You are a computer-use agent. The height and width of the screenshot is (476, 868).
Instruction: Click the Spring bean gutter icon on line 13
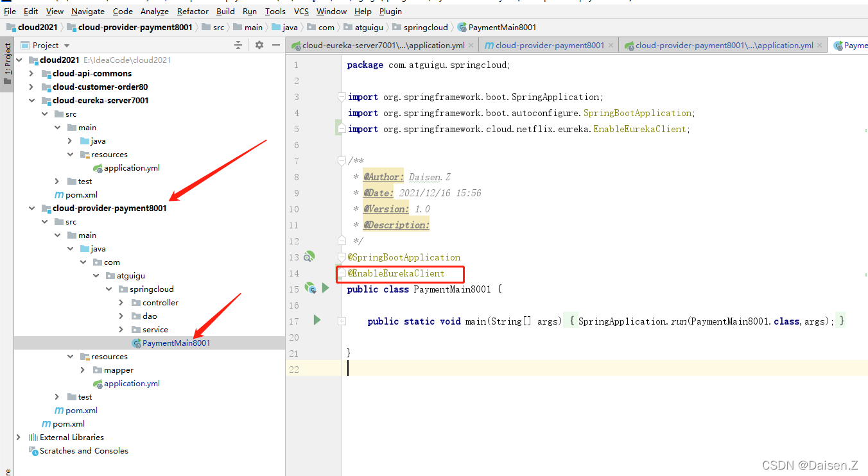(309, 257)
